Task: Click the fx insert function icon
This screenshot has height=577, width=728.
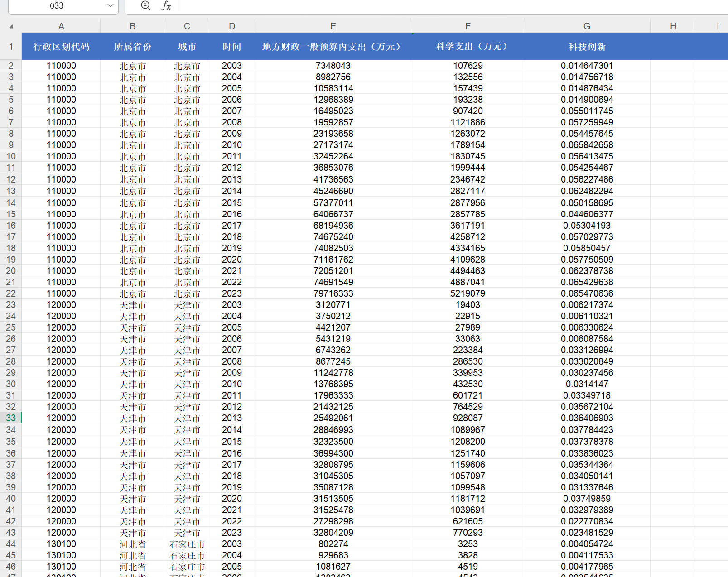Action: pos(166,6)
